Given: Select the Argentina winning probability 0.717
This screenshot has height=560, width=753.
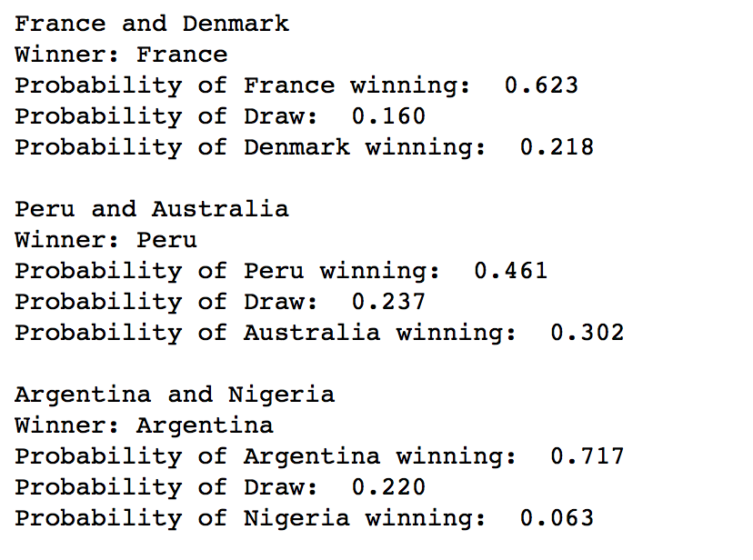Looking at the screenshot, I should [x=587, y=456].
